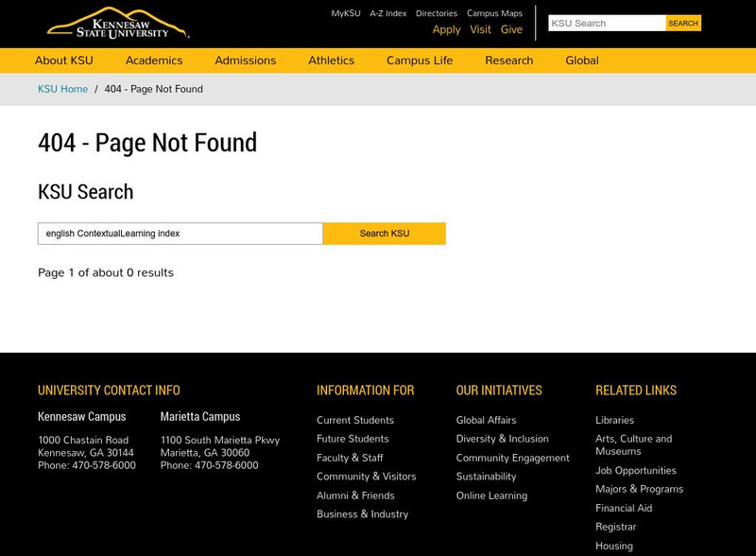Click the header SEARCH button
This screenshot has width=756, height=556.
point(683,23)
